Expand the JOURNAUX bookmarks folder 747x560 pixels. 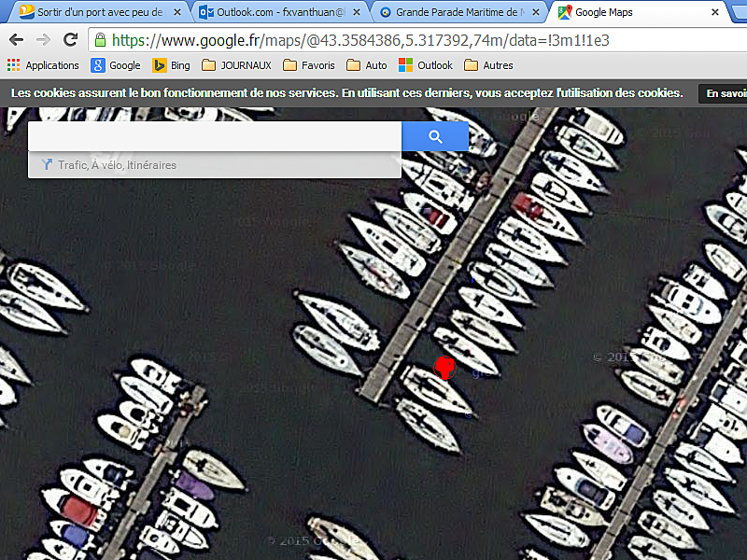point(236,65)
